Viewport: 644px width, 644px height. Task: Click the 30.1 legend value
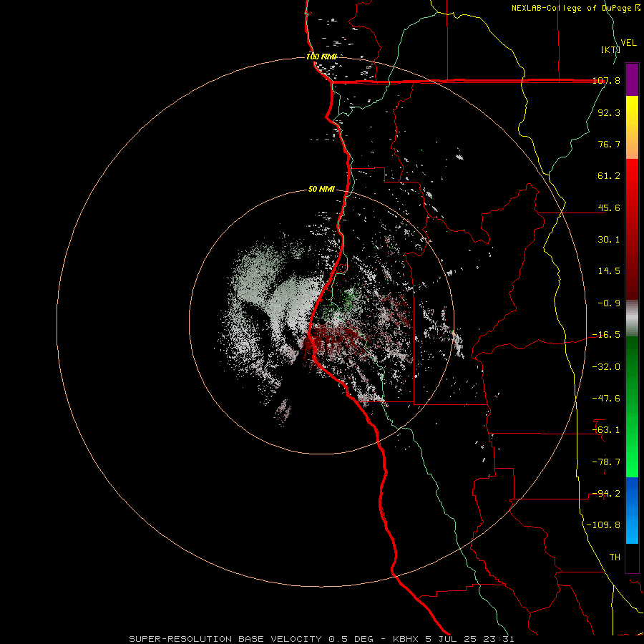coord(609,240)
